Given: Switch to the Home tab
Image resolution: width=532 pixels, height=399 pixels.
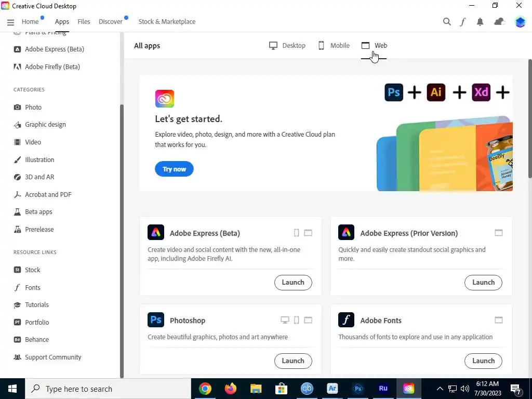Looking at the screenshot, I should click(30, 22).
